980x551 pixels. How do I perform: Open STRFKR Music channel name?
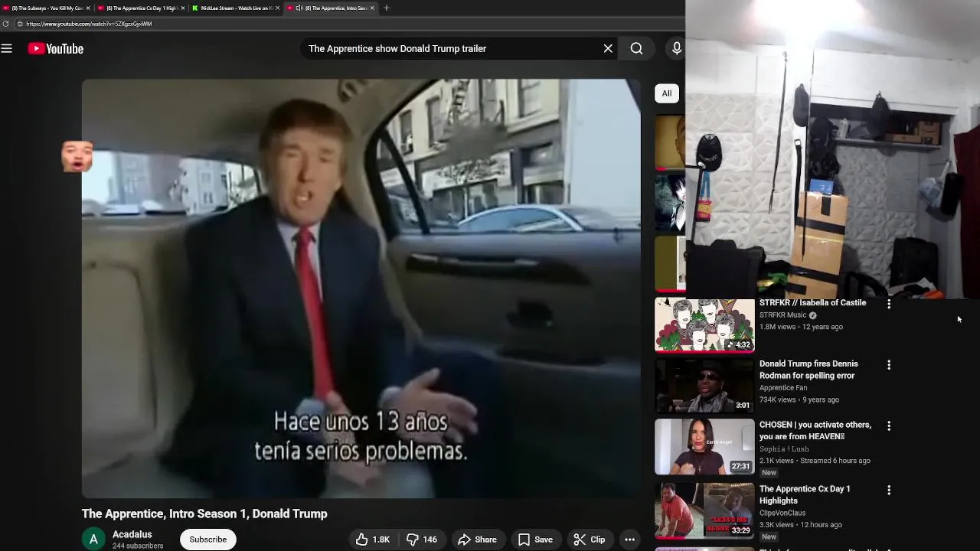click(x=782, y=315)
